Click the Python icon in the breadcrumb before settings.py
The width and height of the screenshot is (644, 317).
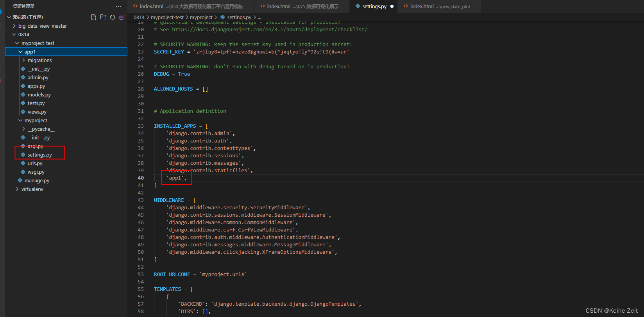coord(223,17)
